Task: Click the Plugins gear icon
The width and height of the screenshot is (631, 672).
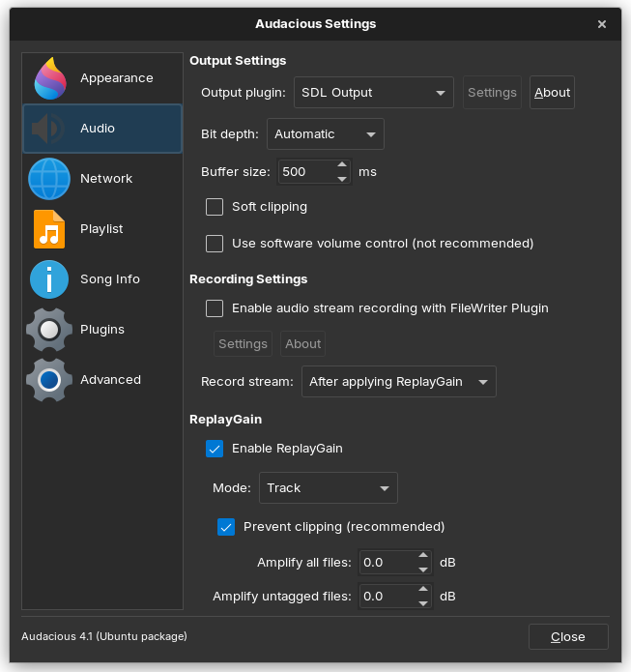Action: pyautogui.click(x=49, y=330)
